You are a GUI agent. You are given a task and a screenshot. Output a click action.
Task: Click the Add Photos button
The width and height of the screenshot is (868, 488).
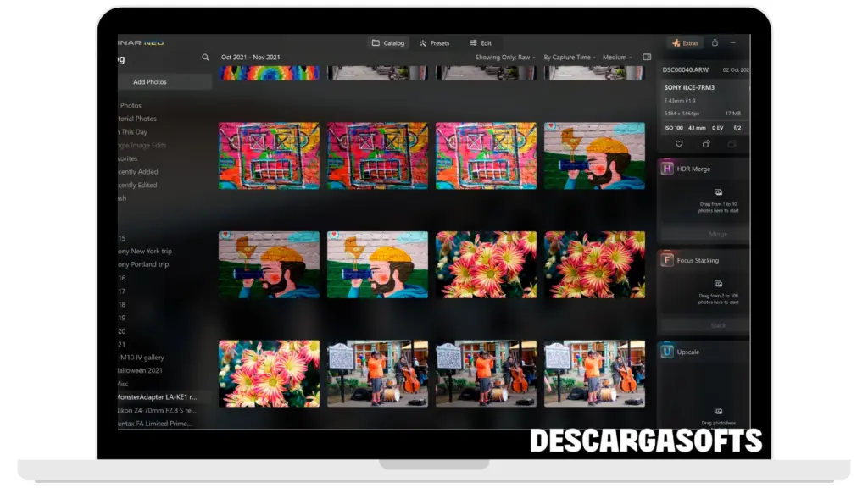click(150, 82)
